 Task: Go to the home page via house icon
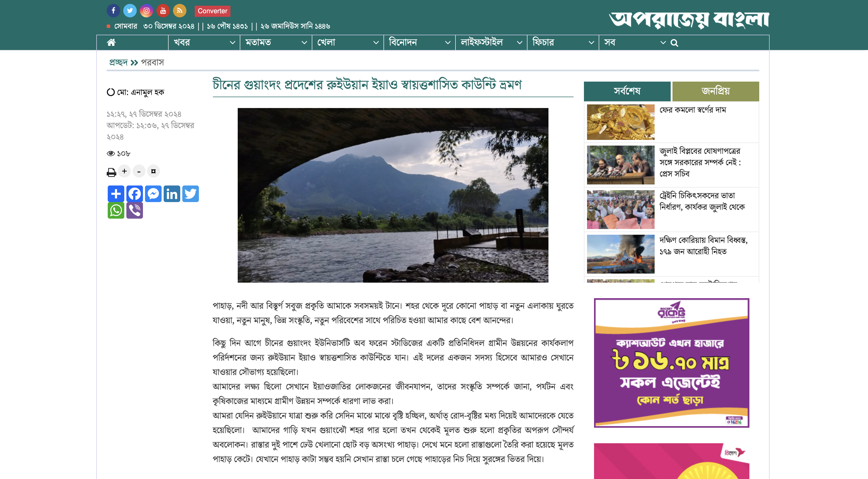coord(111,42)
